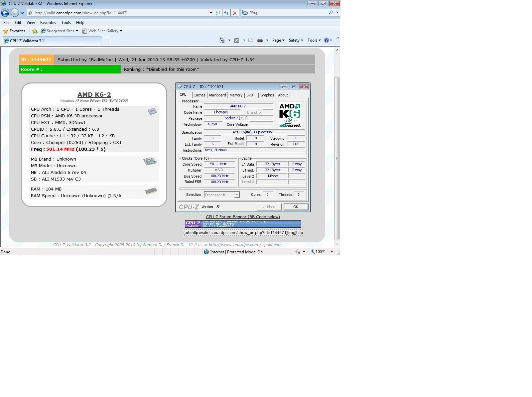Switch to the Mainboard tab in CPU-Z

[217, 95]
